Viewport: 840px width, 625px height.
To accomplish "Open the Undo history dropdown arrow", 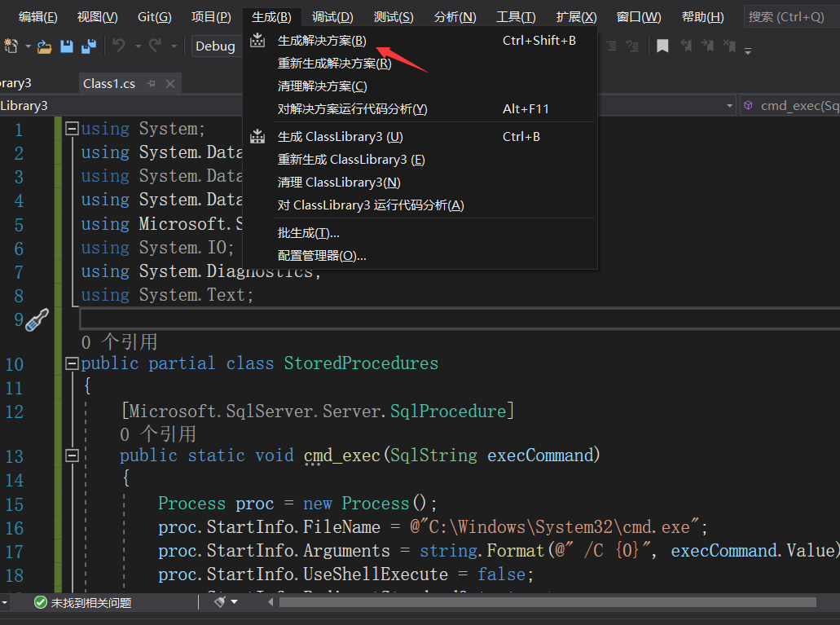I will [138, 47].
